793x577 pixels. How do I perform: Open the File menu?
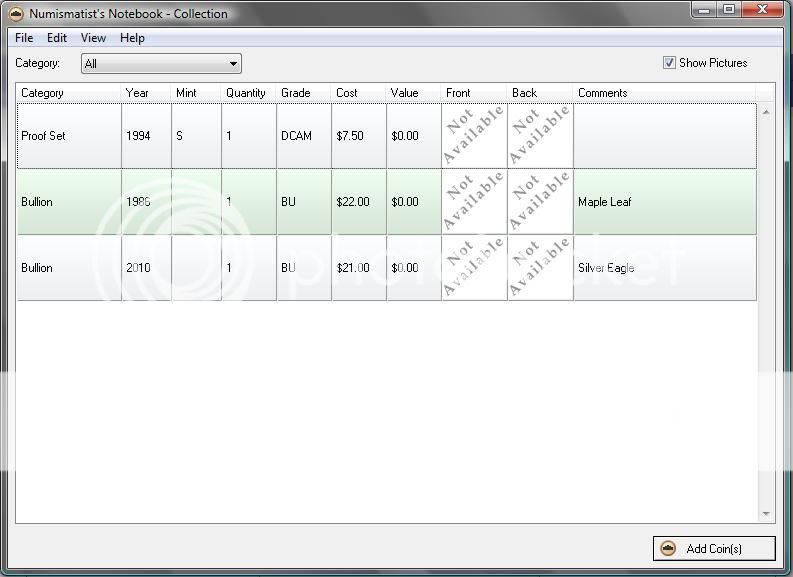pos(24,38)
